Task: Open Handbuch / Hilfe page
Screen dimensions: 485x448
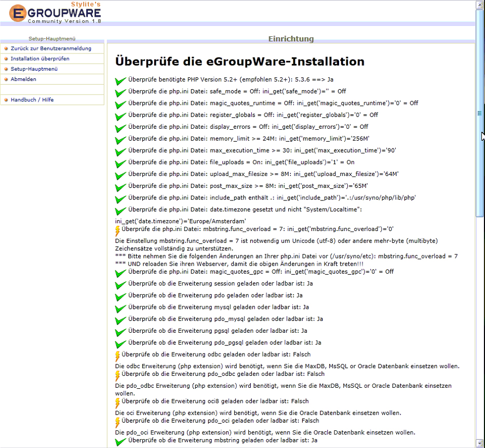Action: pyautogui.click(x=32, y=100)
